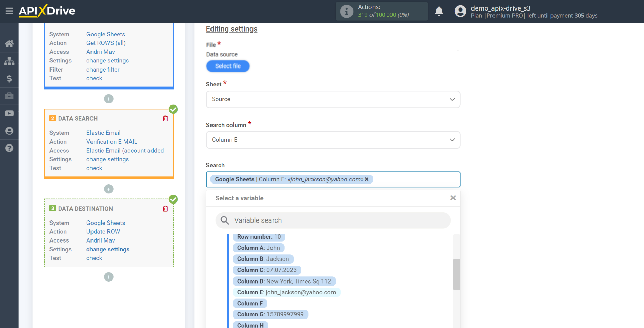Click check in Data Destination block

[94, 258]
